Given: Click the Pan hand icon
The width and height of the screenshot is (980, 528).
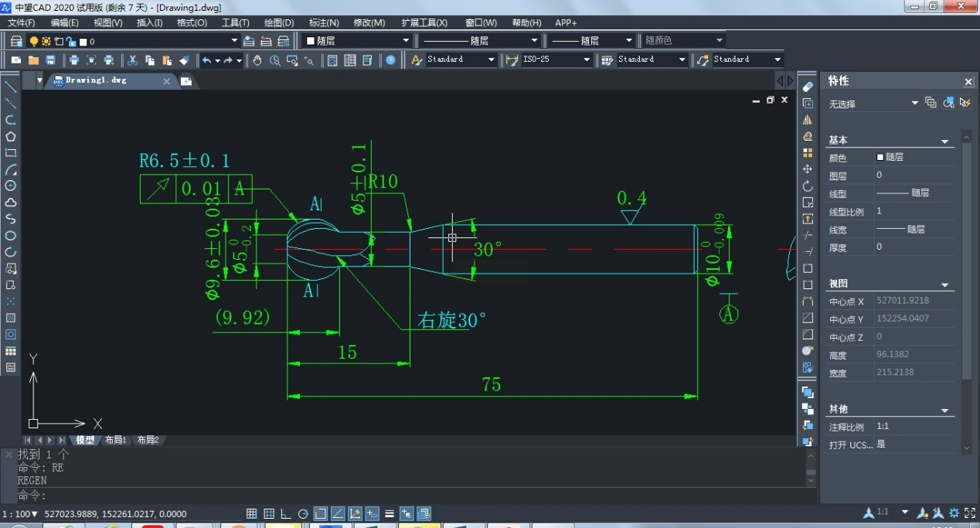Looking at the screenshot, I should coord(257,60).
